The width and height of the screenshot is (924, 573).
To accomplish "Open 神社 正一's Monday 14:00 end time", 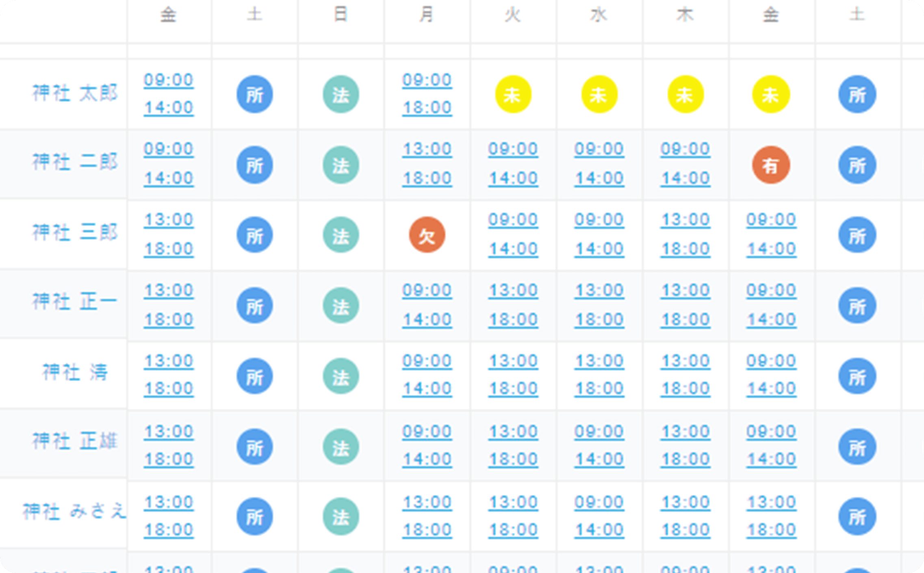I will [427, 320].
